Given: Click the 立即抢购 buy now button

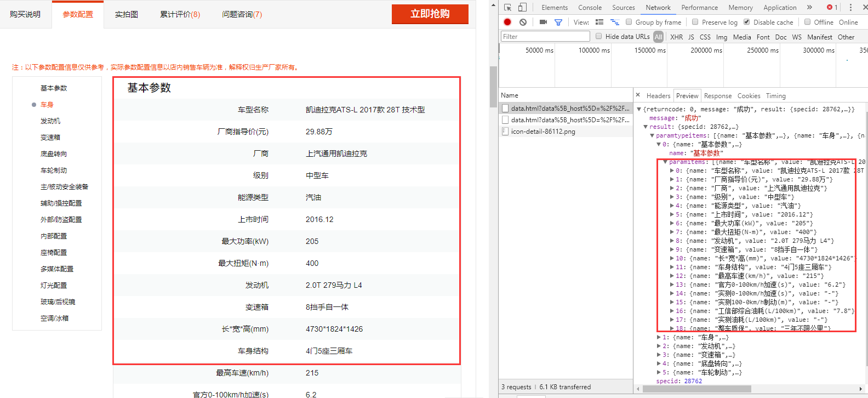Looking at the screenshot, I should click(x=430, y=14).
